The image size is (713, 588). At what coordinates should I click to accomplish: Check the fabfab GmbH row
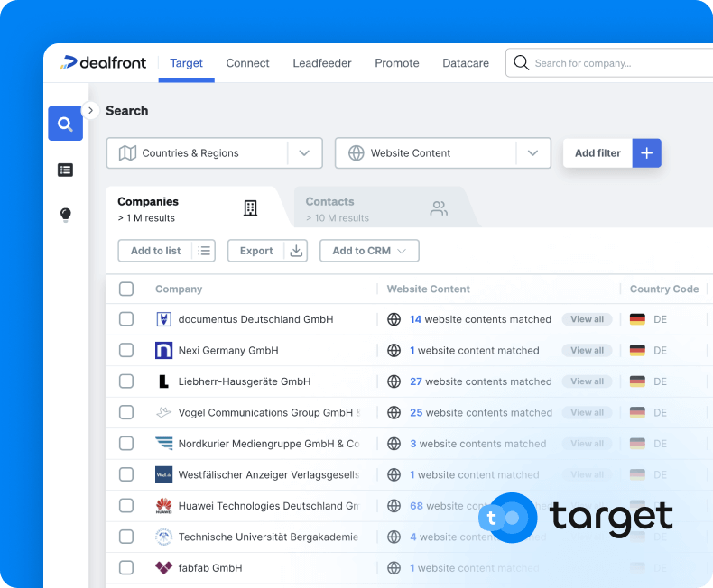pos(126,568)
